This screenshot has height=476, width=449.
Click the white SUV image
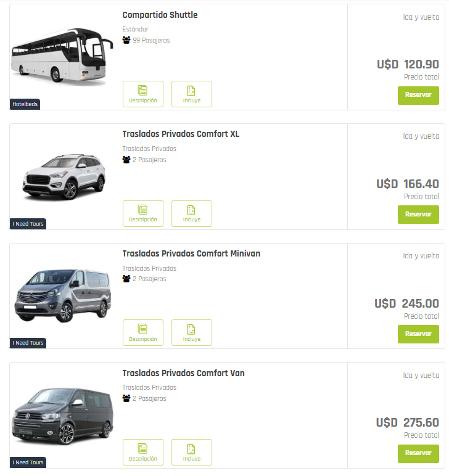pyautogui.click(x=64, y=176)
